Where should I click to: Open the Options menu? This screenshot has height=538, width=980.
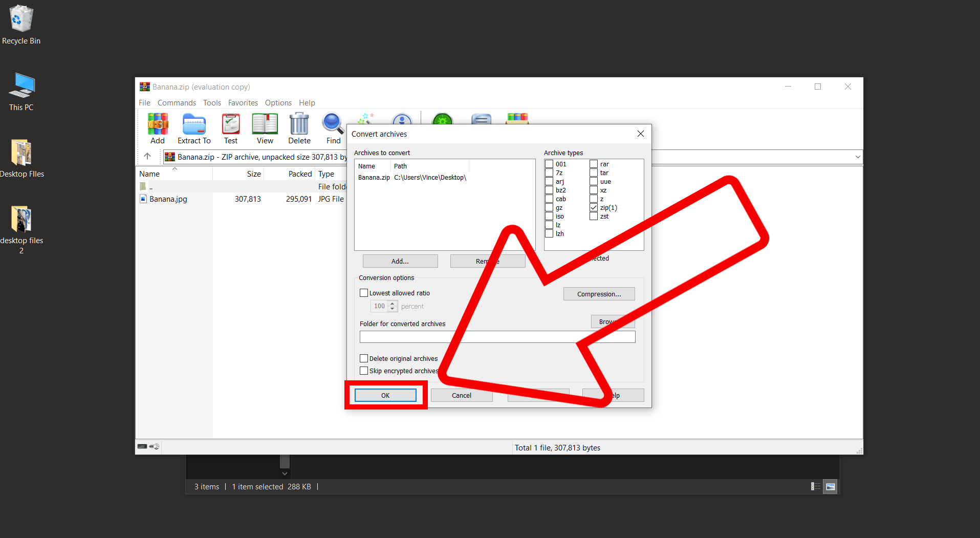pos(278,103)
